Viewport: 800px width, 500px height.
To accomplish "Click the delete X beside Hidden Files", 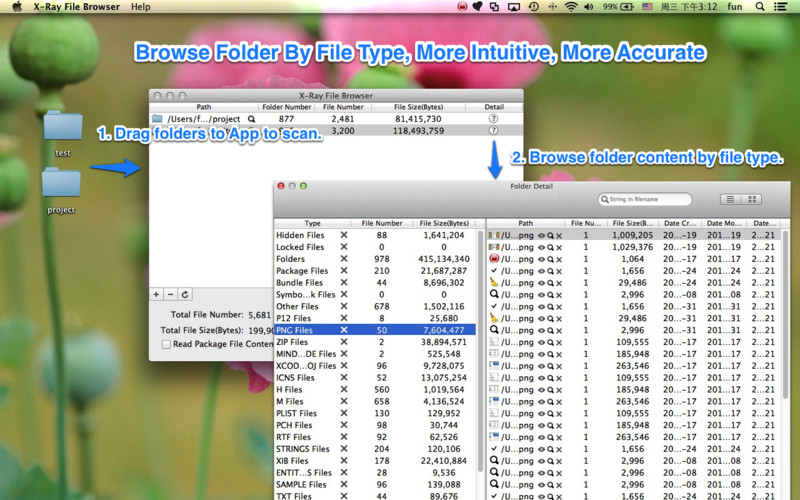I will pyautogui.click(x=344, y=235).
